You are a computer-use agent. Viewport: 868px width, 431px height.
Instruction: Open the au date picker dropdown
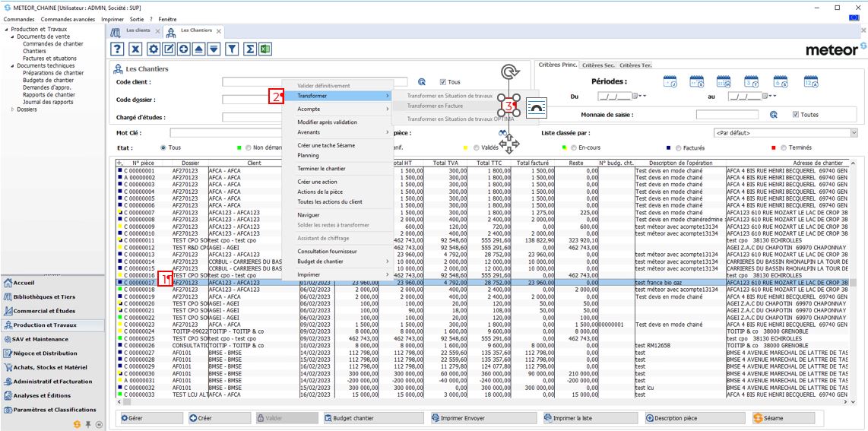tap(765, 97)
